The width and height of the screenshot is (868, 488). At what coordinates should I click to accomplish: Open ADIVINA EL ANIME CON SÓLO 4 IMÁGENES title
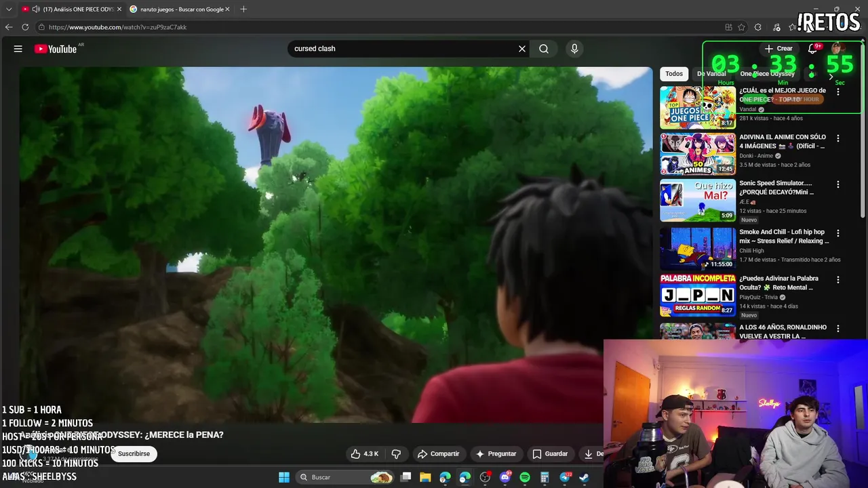pos(783,142)
